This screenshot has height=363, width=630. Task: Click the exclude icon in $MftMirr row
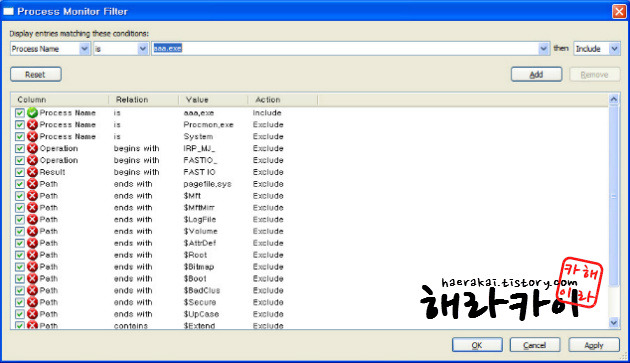33,207
